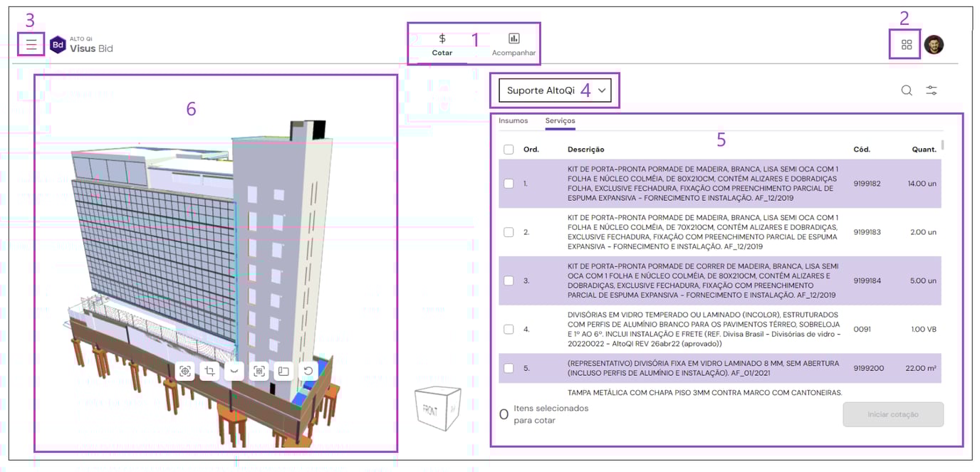The height and width of the screenshot is (472, 980).
Task: Tick the select-all checkbox in header
Action: tap(509, 150)
